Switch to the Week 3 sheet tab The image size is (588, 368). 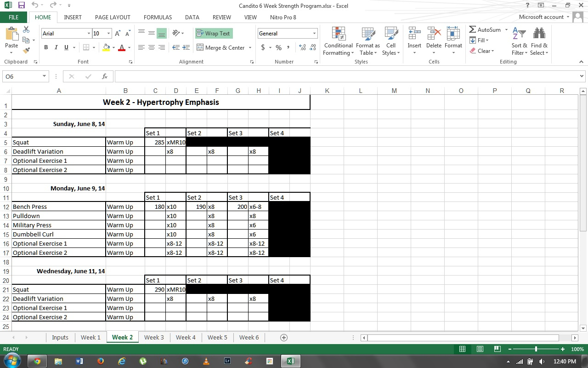pyautogui.click(x=154, y=337)
